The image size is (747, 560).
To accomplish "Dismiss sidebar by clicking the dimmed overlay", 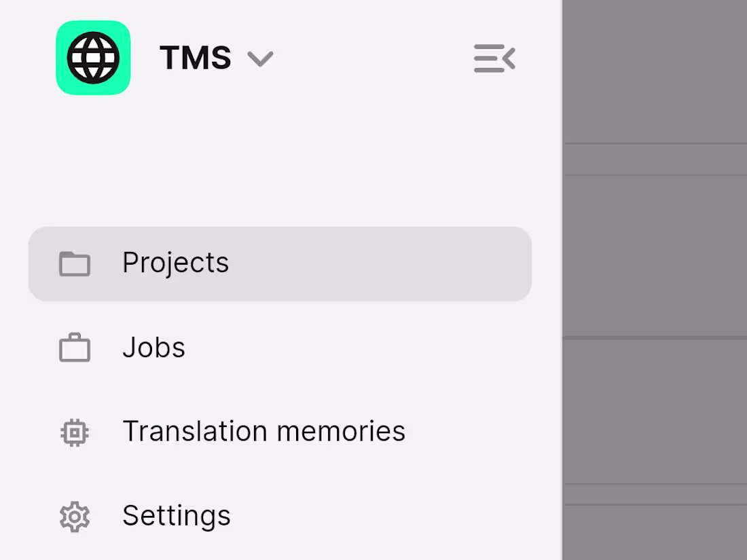I will (655, 258).
